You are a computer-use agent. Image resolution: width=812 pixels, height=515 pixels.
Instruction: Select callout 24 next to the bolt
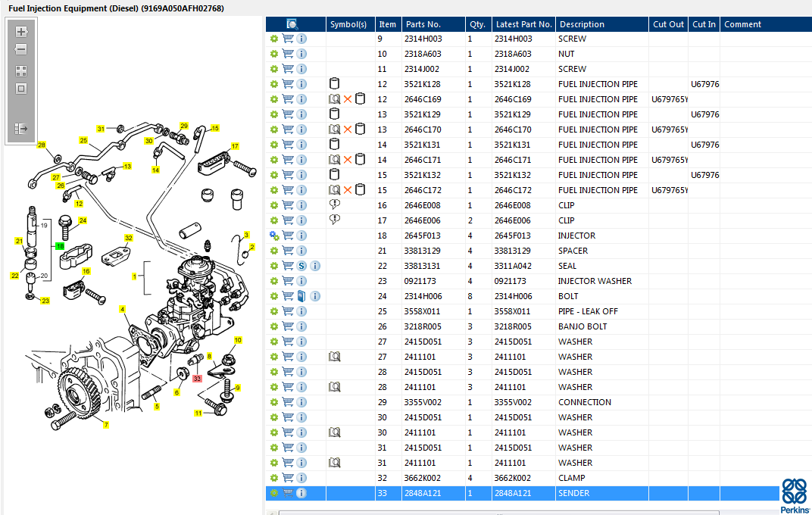point(83,220)
